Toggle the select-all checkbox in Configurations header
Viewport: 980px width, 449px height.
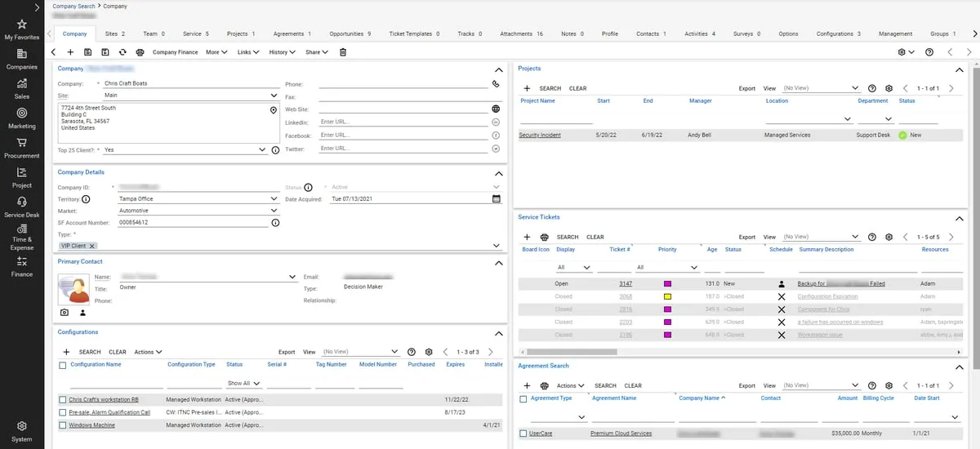(63, 365)
